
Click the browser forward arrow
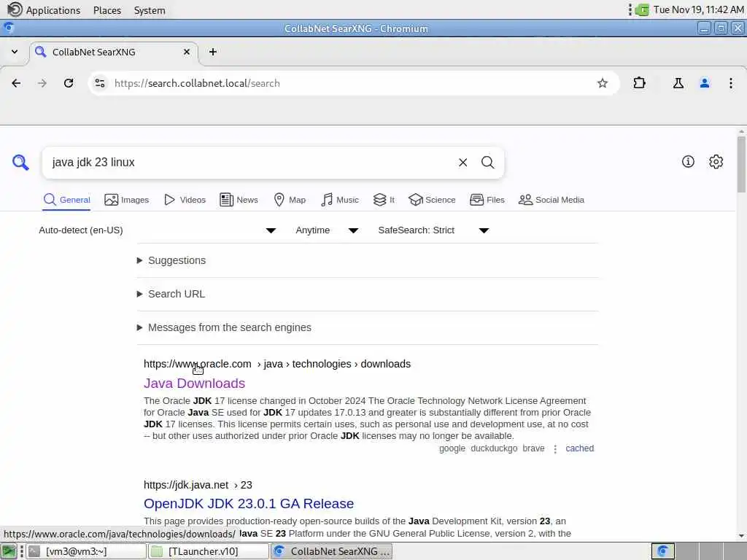click(x=42, y=83)
